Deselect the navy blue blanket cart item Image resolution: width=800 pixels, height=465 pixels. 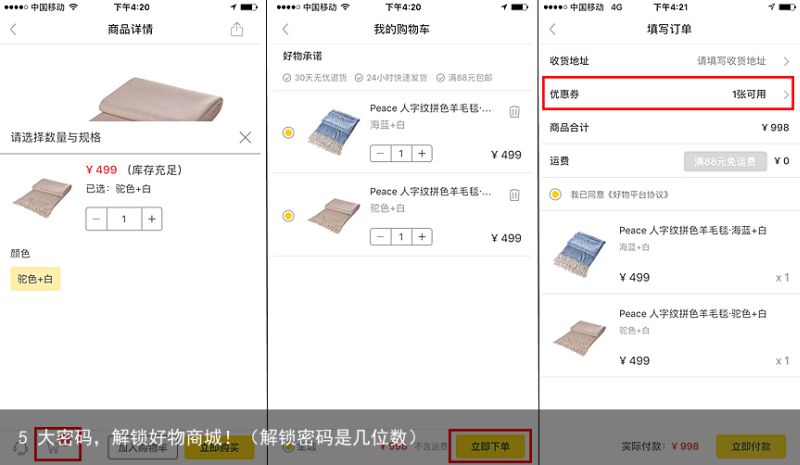coord(288,133)
